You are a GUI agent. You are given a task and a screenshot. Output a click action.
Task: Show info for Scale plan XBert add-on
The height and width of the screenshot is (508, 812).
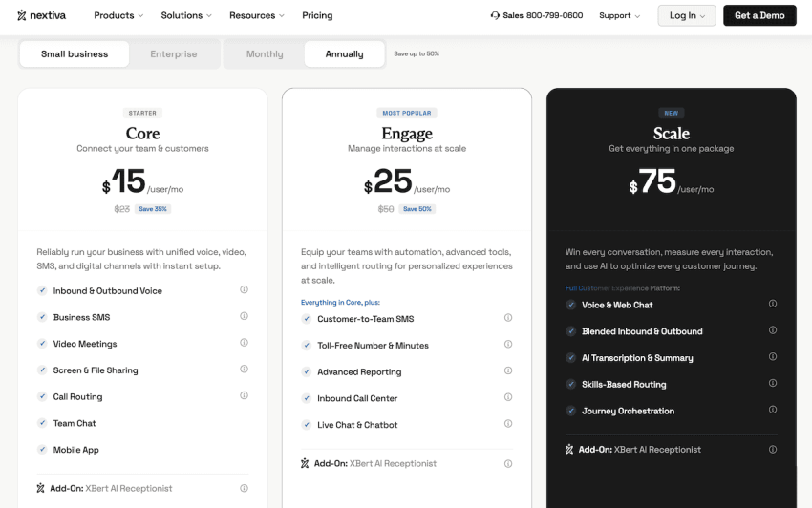[x=773, y=449]
